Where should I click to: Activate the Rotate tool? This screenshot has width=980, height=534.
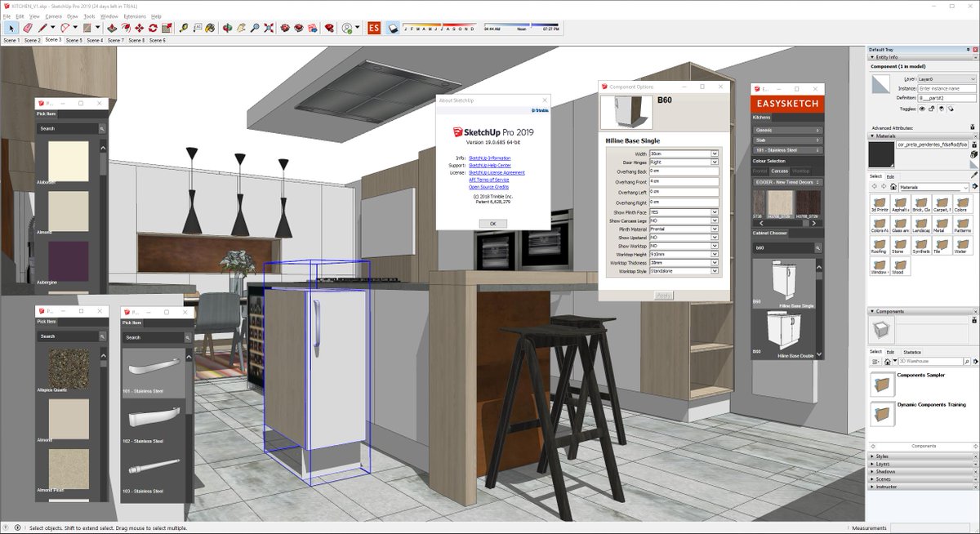coord(153,28)
